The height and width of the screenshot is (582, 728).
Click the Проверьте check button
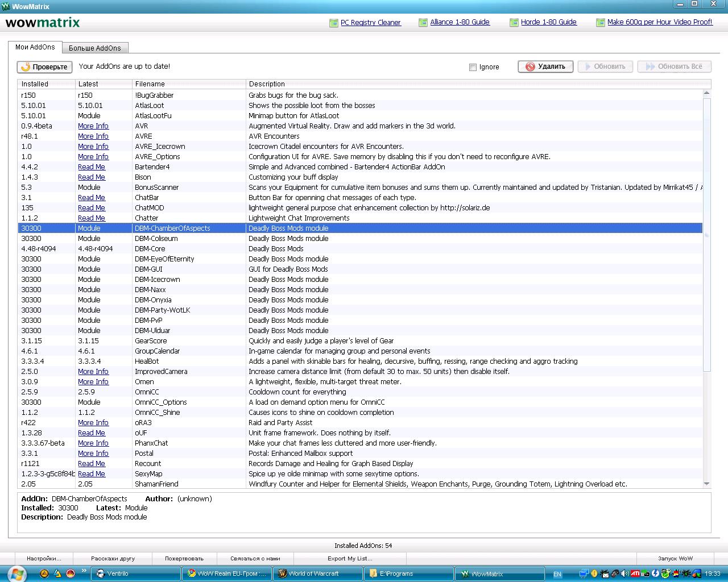click(x=44, y=67)
